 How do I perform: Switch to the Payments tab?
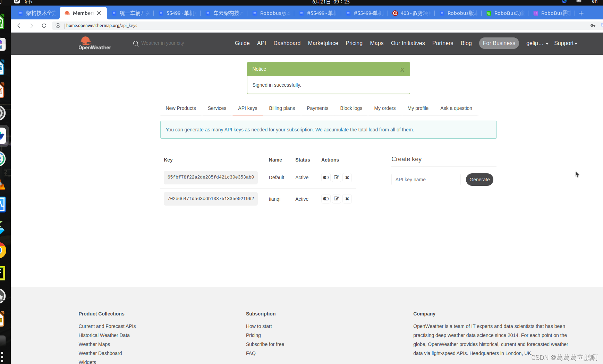[x=317, y=108]
